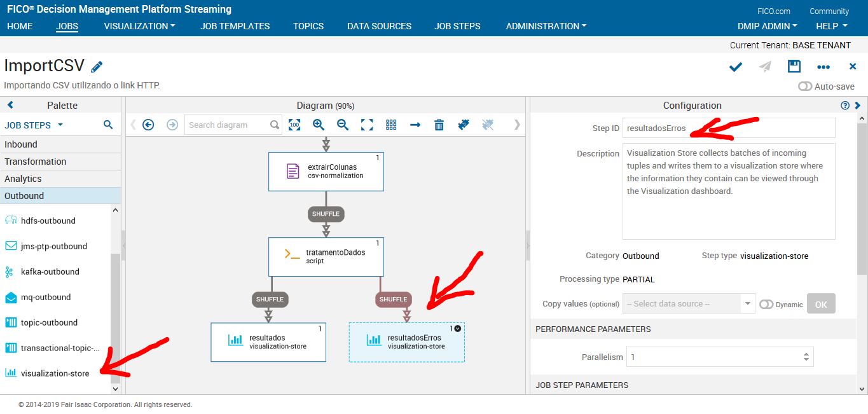The width and height of the screenshot is (868, 414).
Task: Click the delete (trash) icon in diagram toolbar
Action: coord(439,125)
